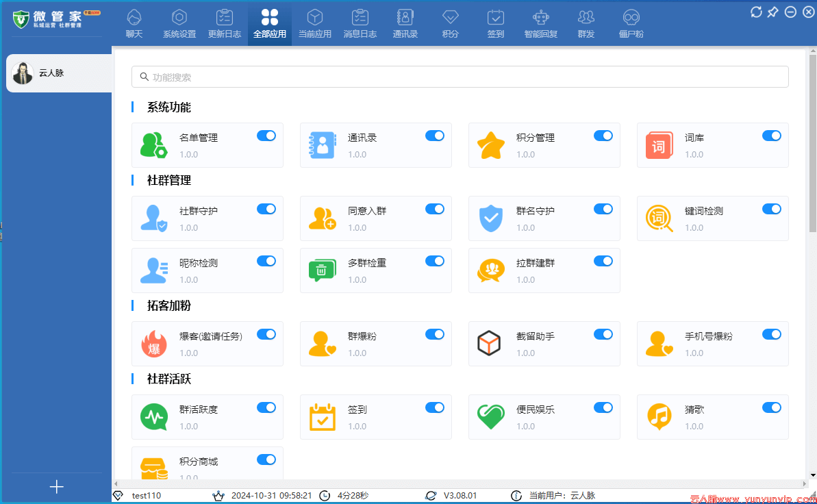The width and height of the screenshot is (817, 504).
Task: Turn off the 群爆粉 switch
Action: pos(435,334)
